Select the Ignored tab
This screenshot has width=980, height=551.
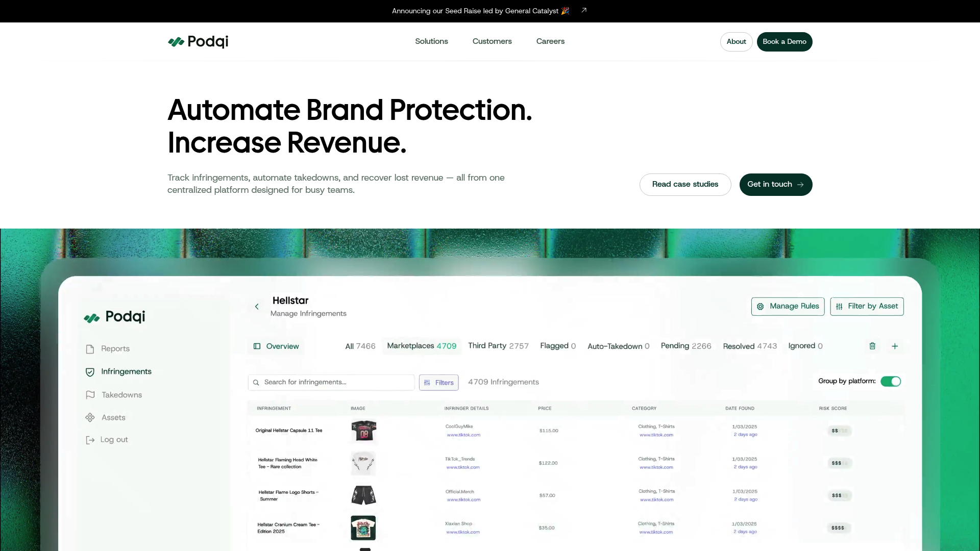pos(805,346)
